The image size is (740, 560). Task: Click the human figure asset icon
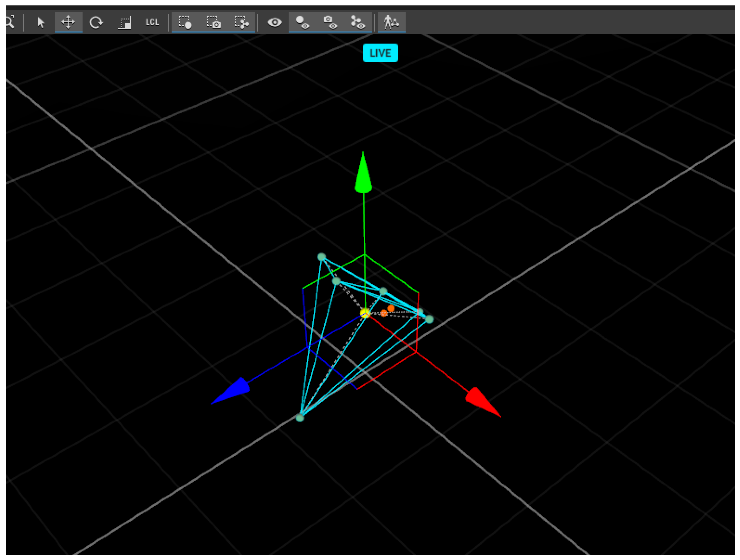(x=391, y=22)
